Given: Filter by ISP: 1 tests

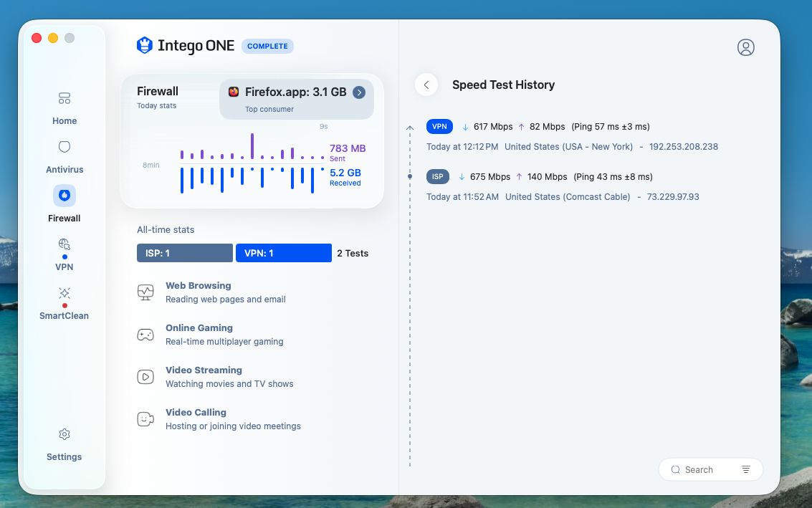Looking at the screenshot, I should [185, 253].
